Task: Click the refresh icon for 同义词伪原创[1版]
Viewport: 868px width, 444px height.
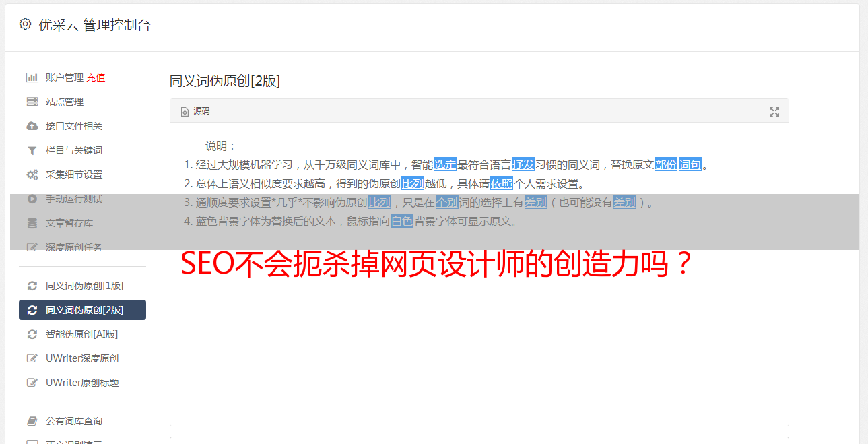Action: (32, 286)
